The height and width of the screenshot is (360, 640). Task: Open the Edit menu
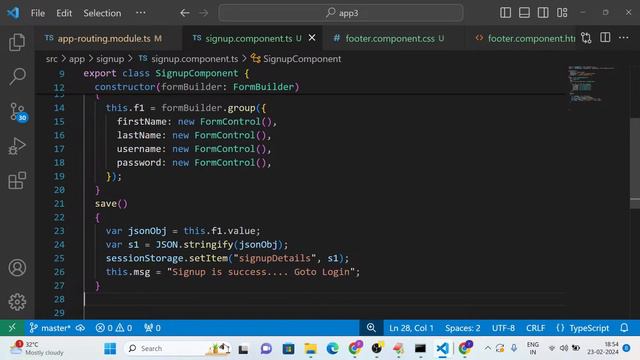pyautogui.click(x=64, y=13)
